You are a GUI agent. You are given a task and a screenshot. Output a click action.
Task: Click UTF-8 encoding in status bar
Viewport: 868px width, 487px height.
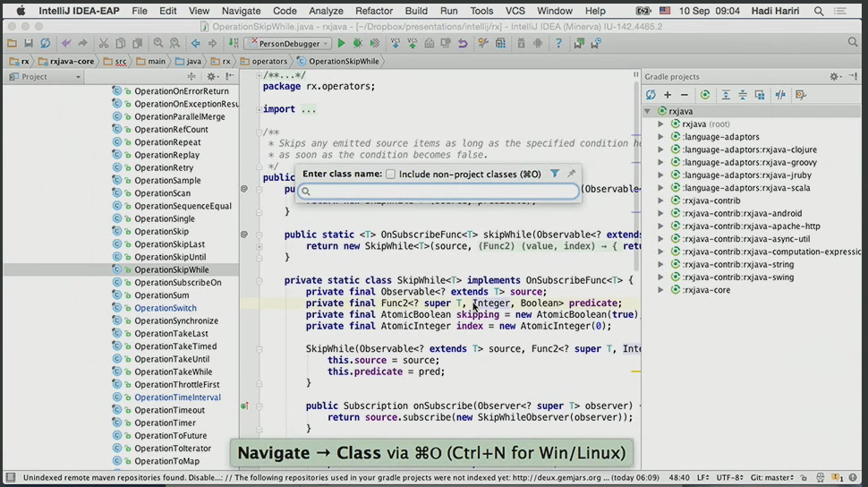click(x=729, y=477)
